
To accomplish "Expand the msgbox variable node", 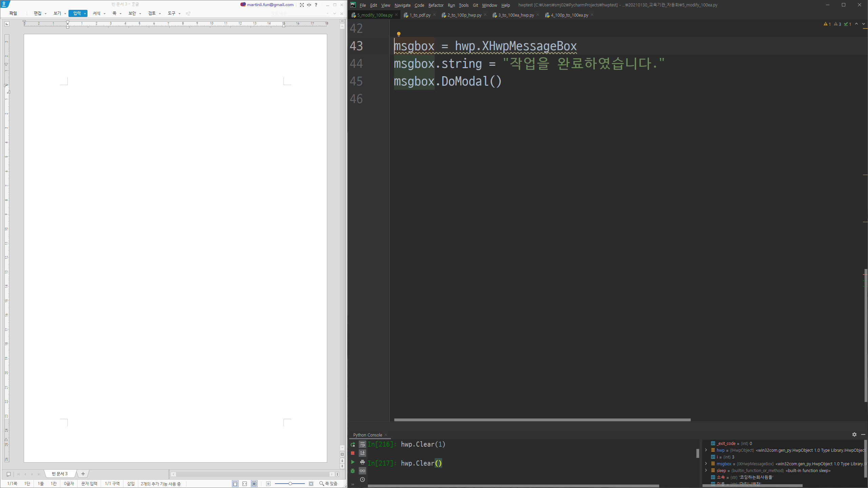I will click(x=706, y=464).
